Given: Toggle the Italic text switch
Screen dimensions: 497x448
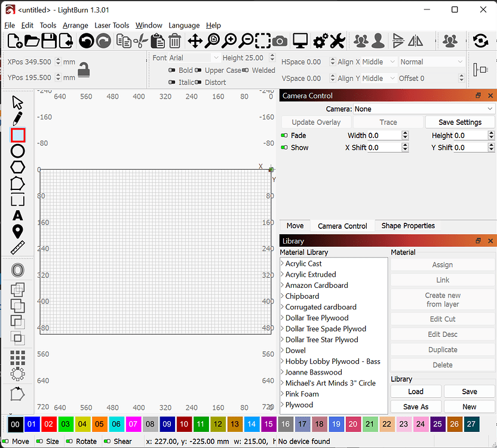Looking at the screenshot, I should point(171,82).
